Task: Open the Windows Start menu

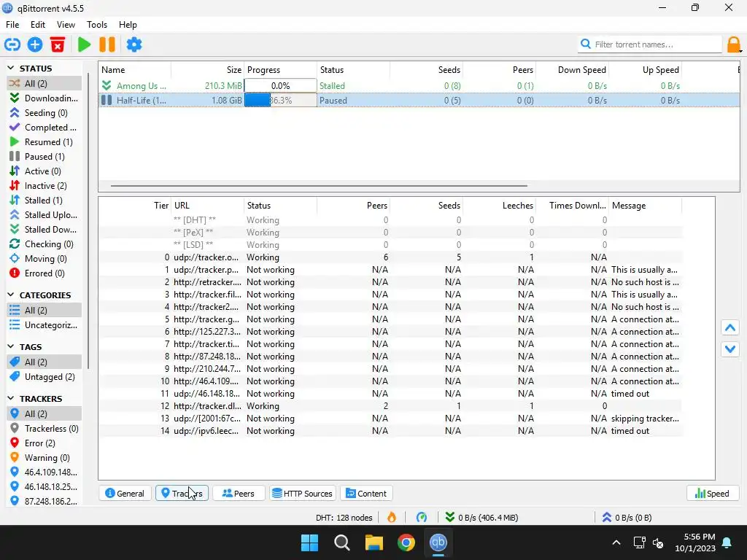Action: (309, 542)
